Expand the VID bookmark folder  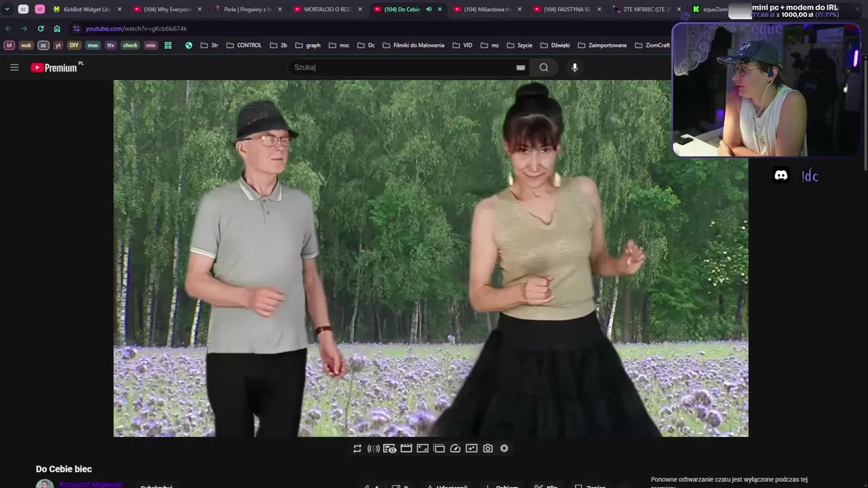(462, 45)
